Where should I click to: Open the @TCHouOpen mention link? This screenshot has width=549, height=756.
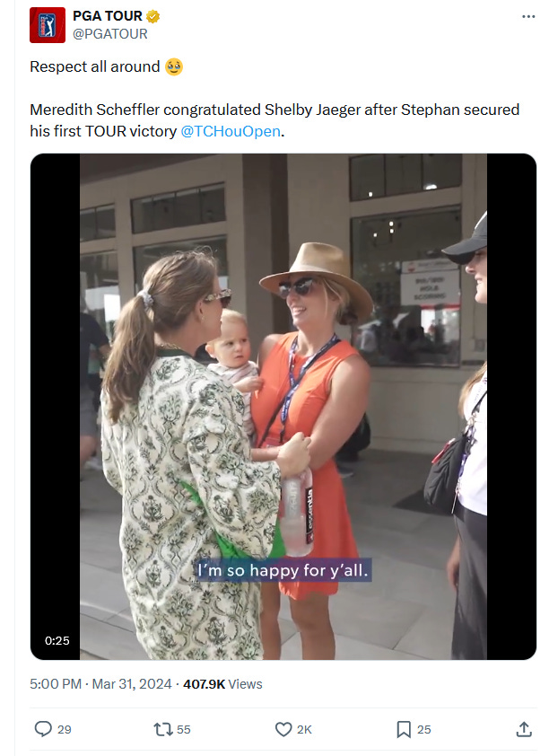231,131
